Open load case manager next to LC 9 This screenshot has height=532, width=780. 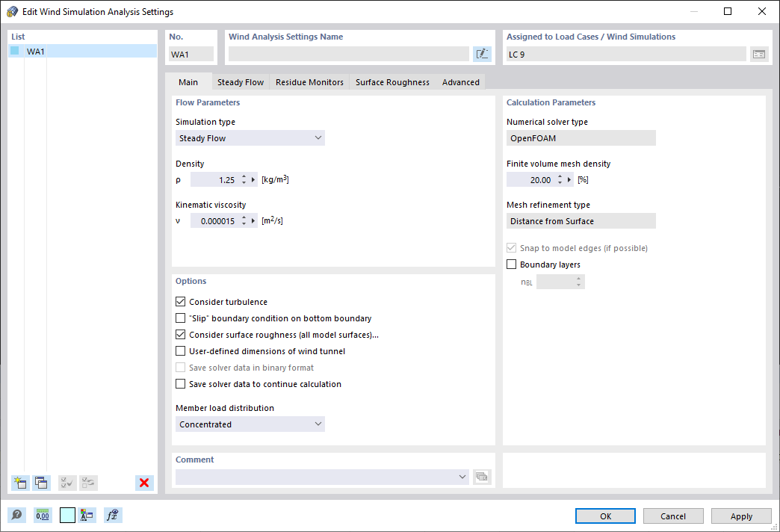coord(759,53)
